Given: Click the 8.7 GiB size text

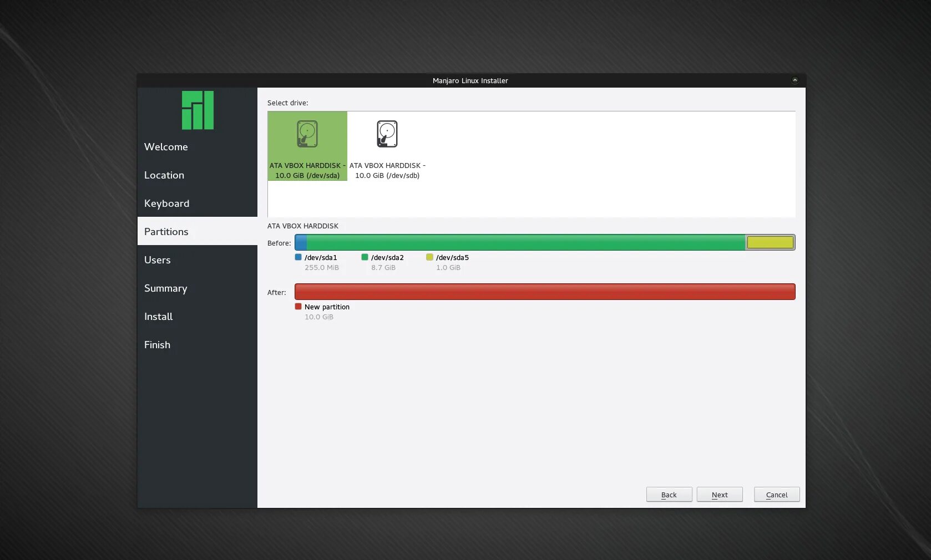Looking at the screenshot, I should click(383, 268).
